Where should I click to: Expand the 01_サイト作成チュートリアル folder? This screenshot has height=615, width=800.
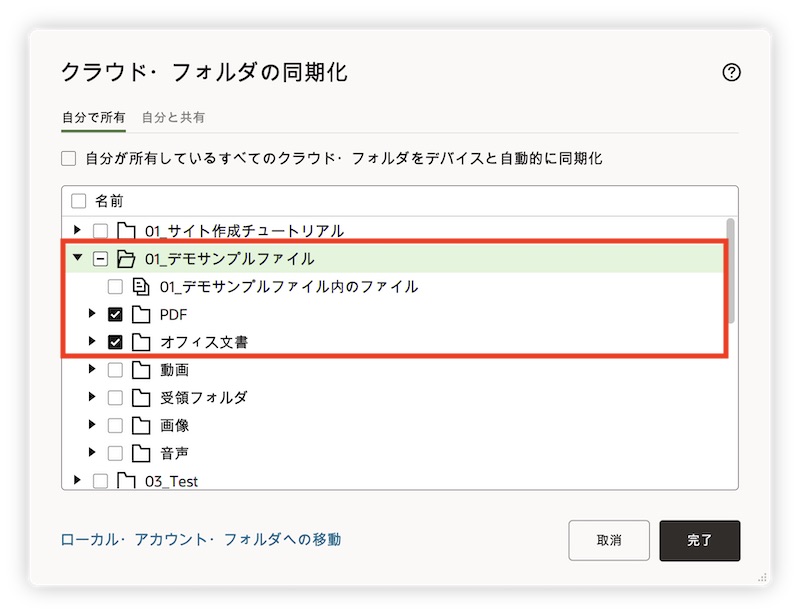pyautogui.click(x=78, y=231)
